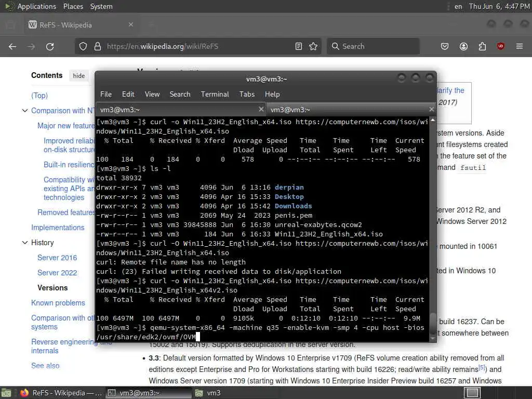Click the fsutil code text in article
The image size is (532, 399).
(x=473, y=168)
